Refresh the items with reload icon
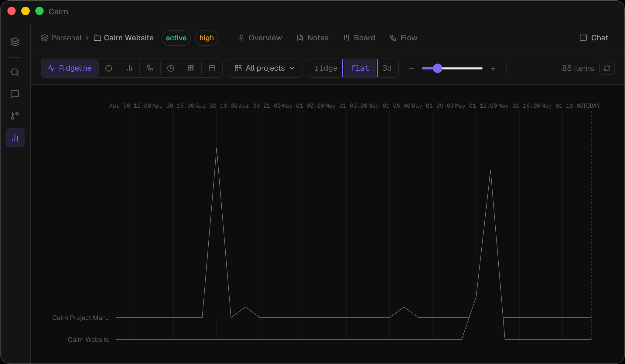 607,68
